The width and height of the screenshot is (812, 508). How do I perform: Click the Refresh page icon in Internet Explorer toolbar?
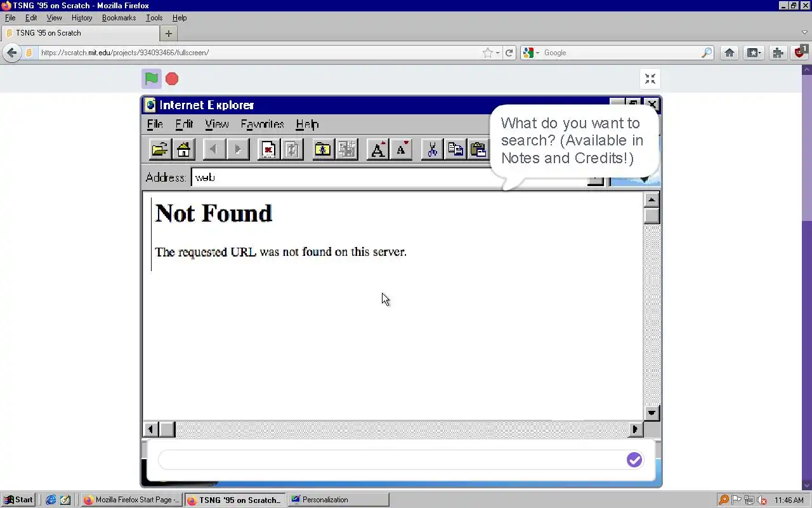tap(292, 149)
